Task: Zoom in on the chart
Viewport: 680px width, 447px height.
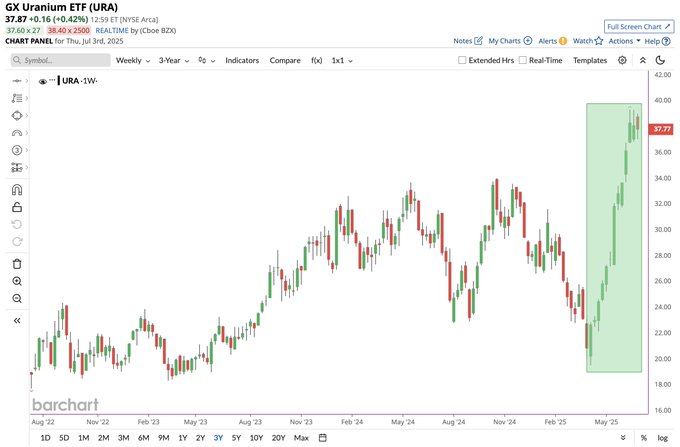Action: click(17, 281)
